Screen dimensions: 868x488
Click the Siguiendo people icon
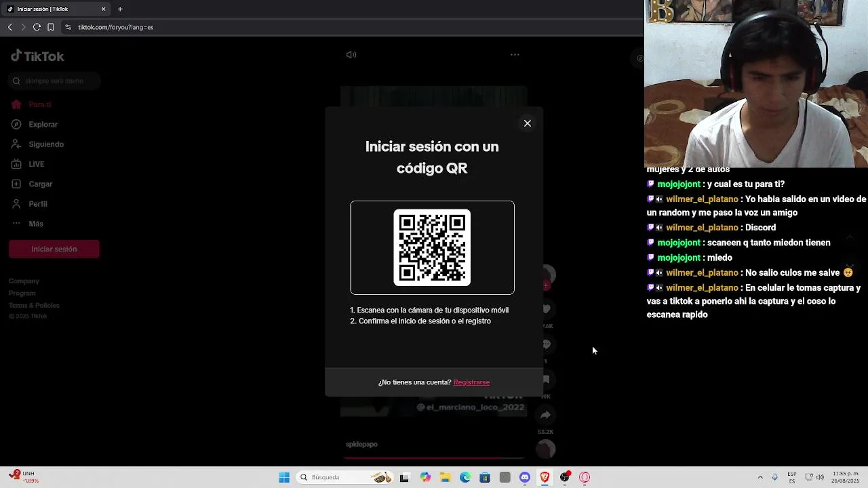[x=16, y=144]
